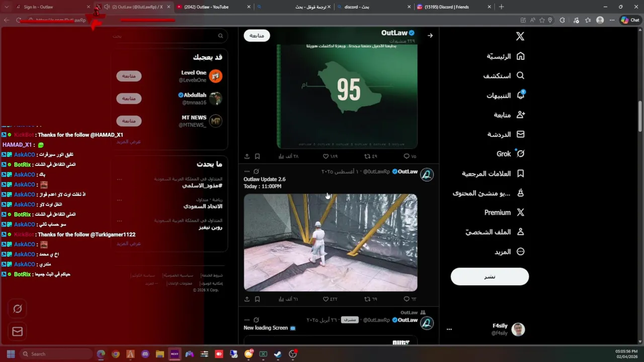Image resolution: width=644 pixels, height=362 pixels.
Task: Bookmark the Outlaw Update 2.6 post
Action: 257,299
